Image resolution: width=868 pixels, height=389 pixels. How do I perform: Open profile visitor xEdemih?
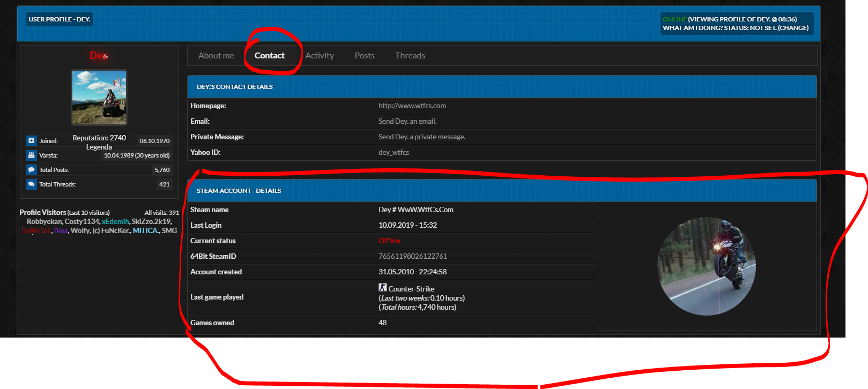point(115,222)
